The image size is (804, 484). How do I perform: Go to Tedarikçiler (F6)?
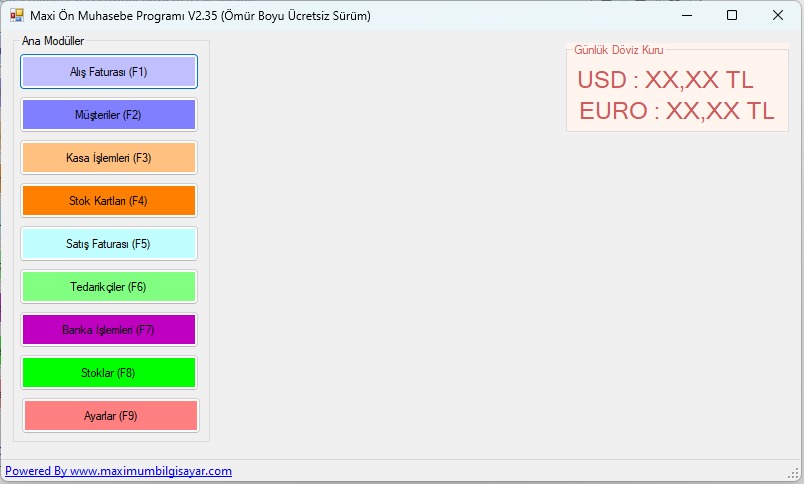click(x=108, y=287)
